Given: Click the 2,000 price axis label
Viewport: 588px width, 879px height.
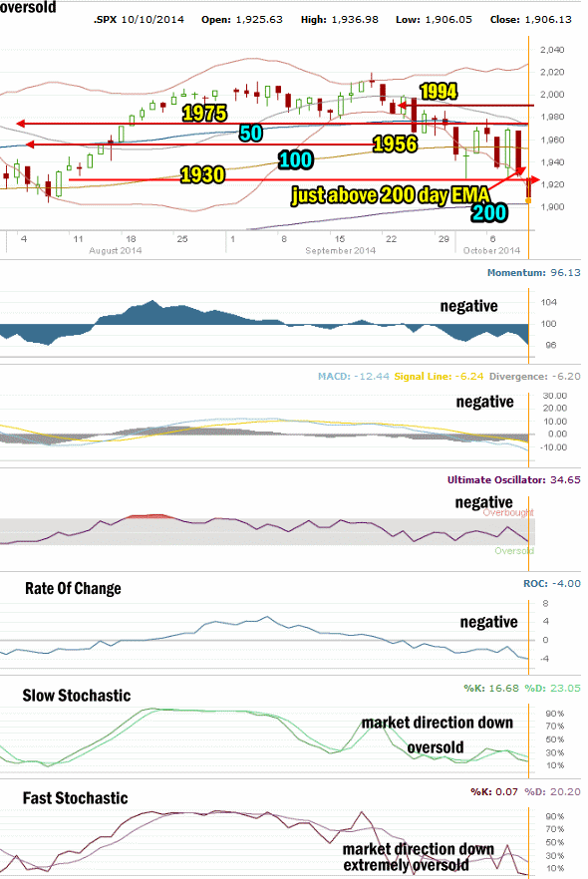Looking at the screenshot, I should coord(552,95).
